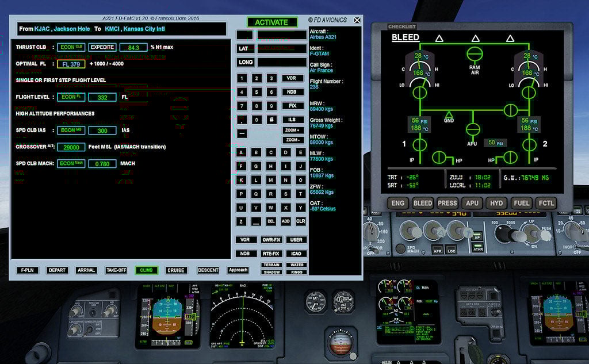Viewport: 589px width, 364px height.
Task: Tap the letter Z key
Action: 242,221
